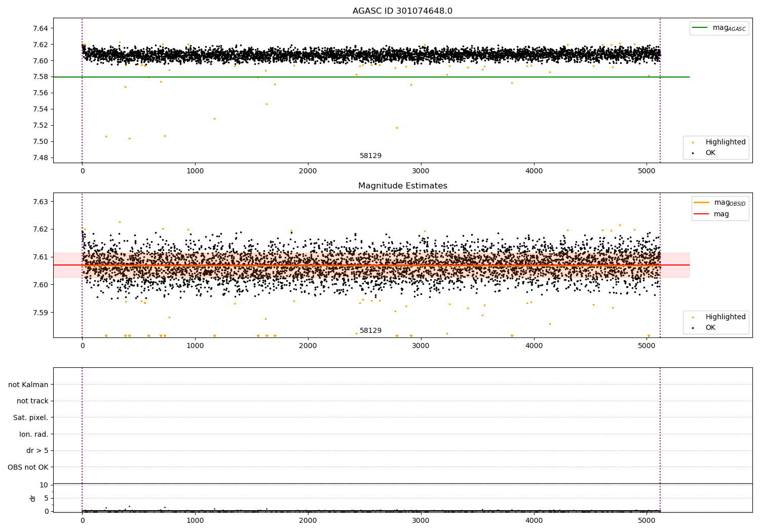Click the 58129 label in the top plot
Screen dimensions: 760x532
[370, 156]
